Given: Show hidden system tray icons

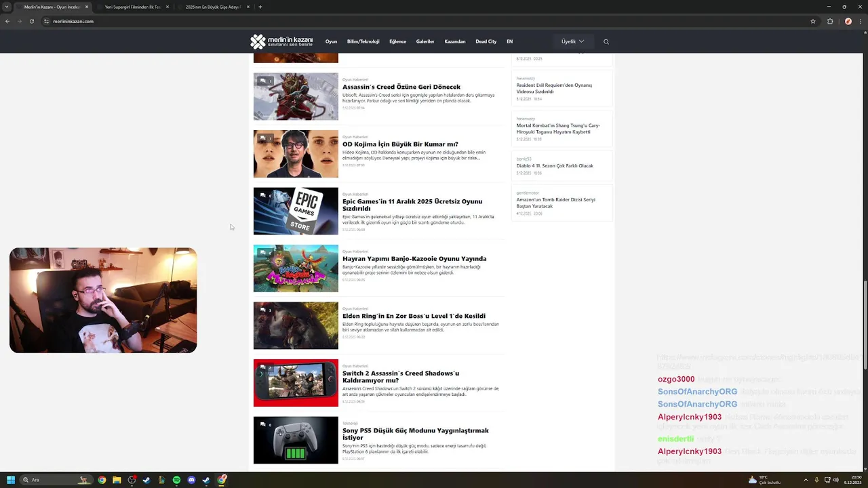Looking at the screenshot, I should tap(806, 480).
